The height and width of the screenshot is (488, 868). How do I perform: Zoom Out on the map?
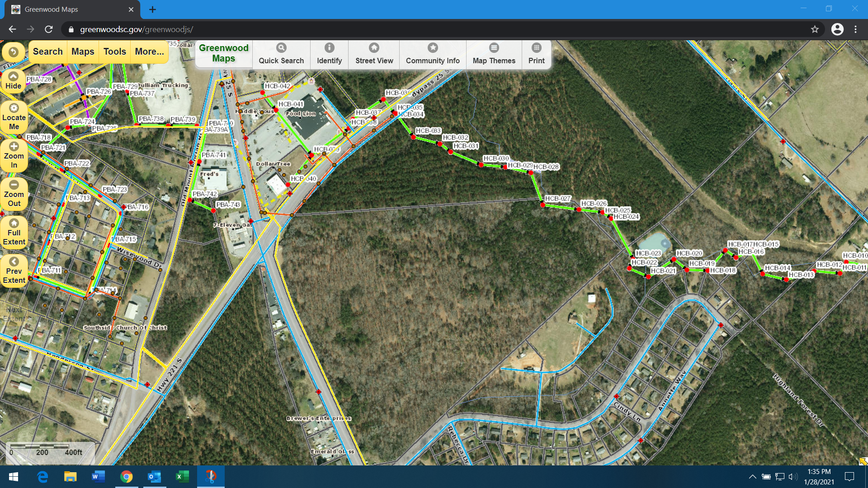[x=14, y=193]
